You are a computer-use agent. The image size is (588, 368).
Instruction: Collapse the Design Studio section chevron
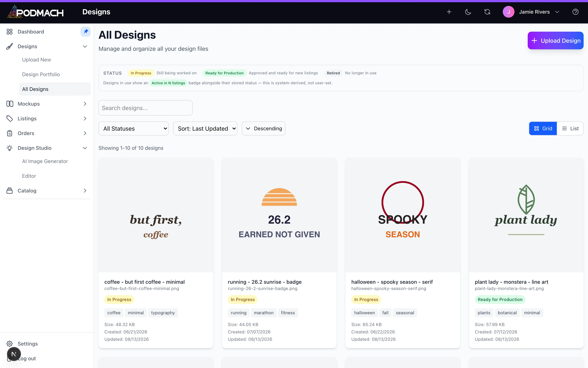coord(85,148)
